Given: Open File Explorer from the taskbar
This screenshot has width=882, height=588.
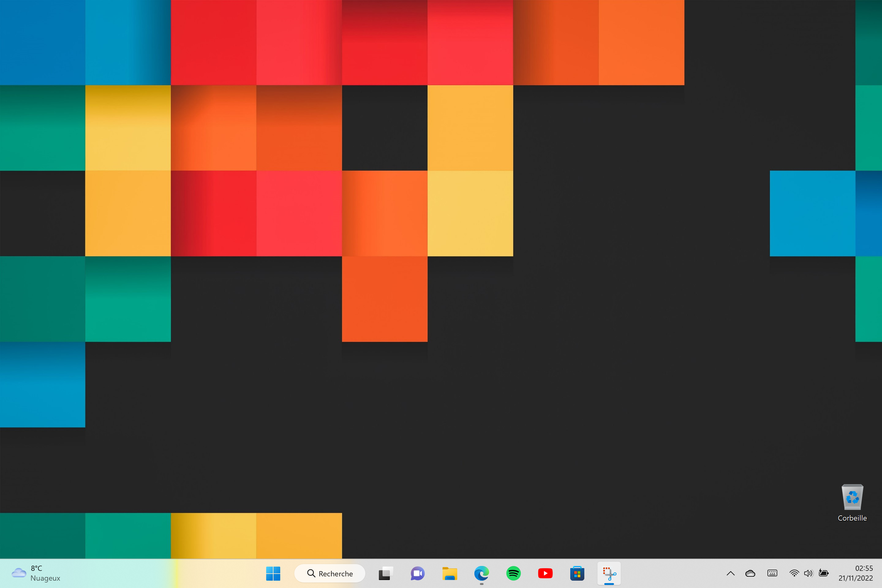Looking at the screenshot, I should [449, 573].
